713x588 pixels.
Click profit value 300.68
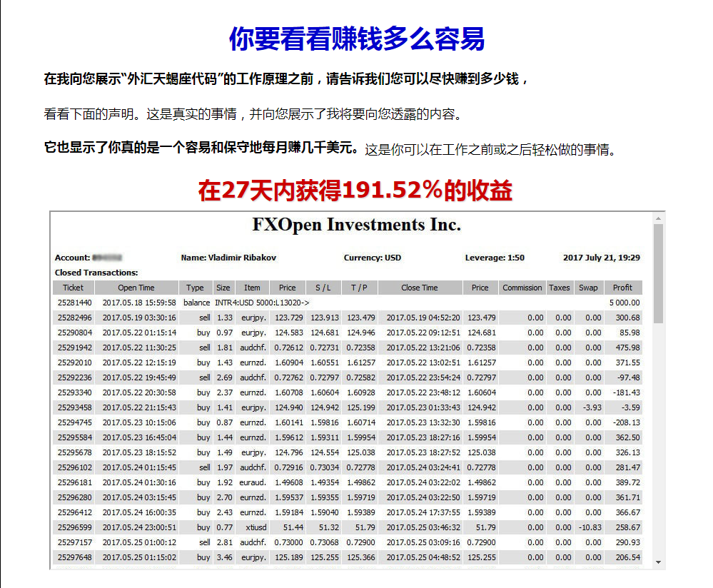[x=627, y=318]
